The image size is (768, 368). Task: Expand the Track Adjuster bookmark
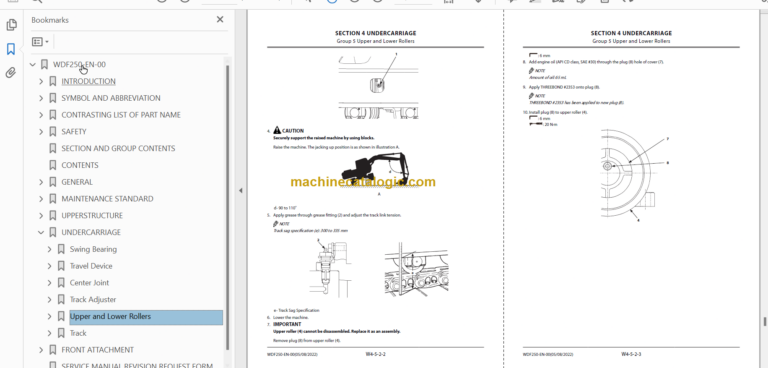pos(49,299)
